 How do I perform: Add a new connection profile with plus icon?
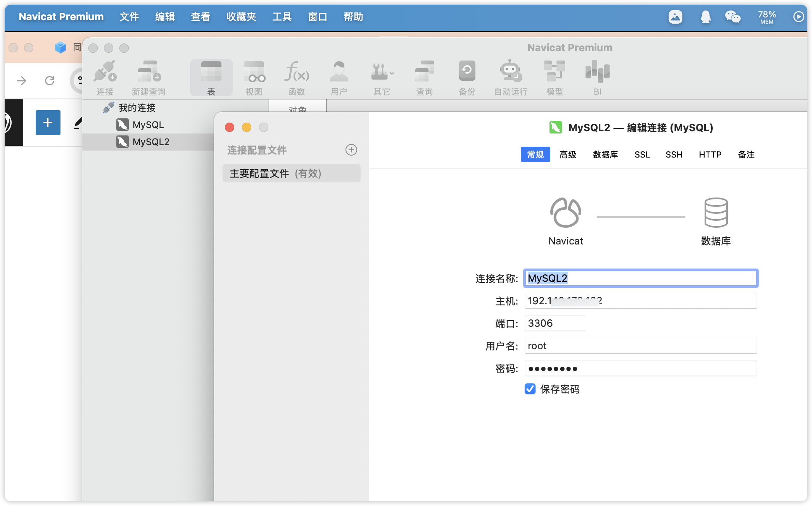351,150
